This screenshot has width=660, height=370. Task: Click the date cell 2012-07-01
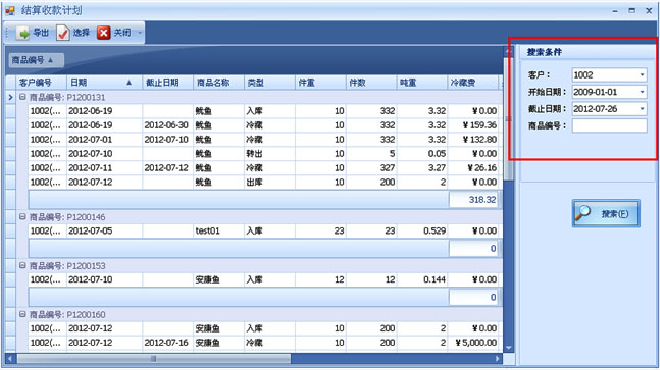(104, 139)
